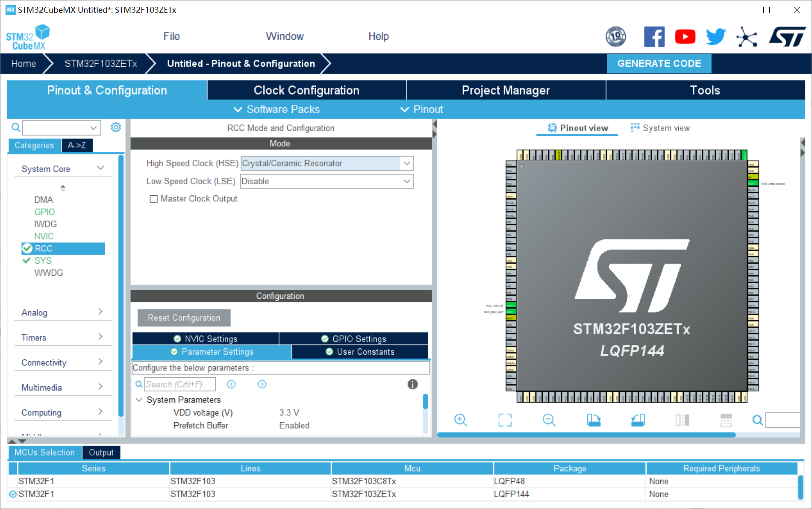Go to Home breadcrumb
Image resolution: width=812 pixels, height=509 pixels.
click(x=24, y=64)
